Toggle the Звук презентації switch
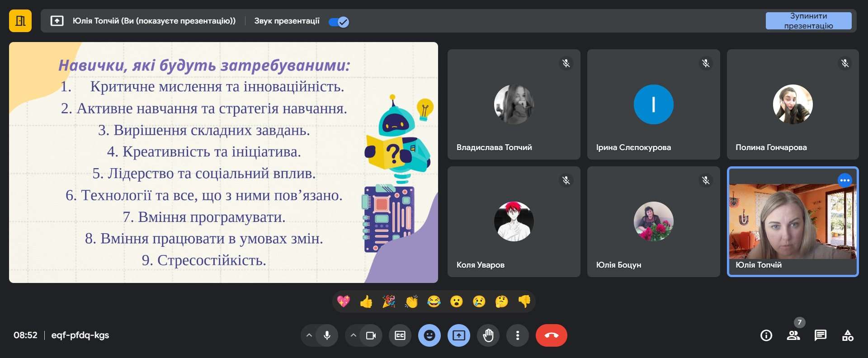This screenshot has height=358, width=868. pos(339,22)
